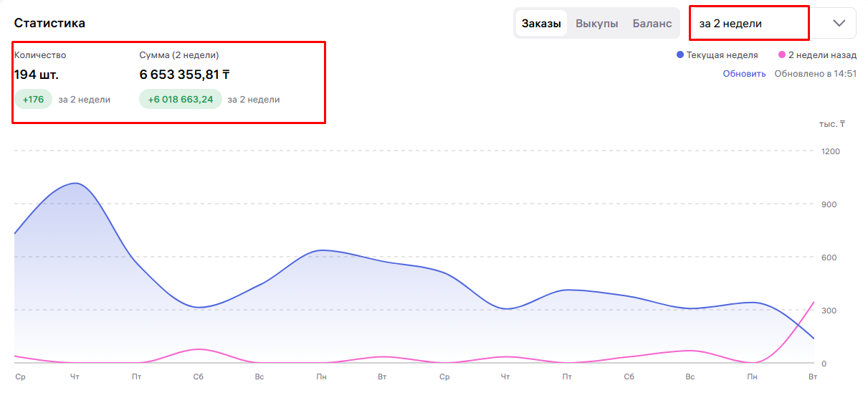Click the Обновлено в 14:51 timestamp
Viewport: 868px width, 398px height.
click(x=816, y=73)
